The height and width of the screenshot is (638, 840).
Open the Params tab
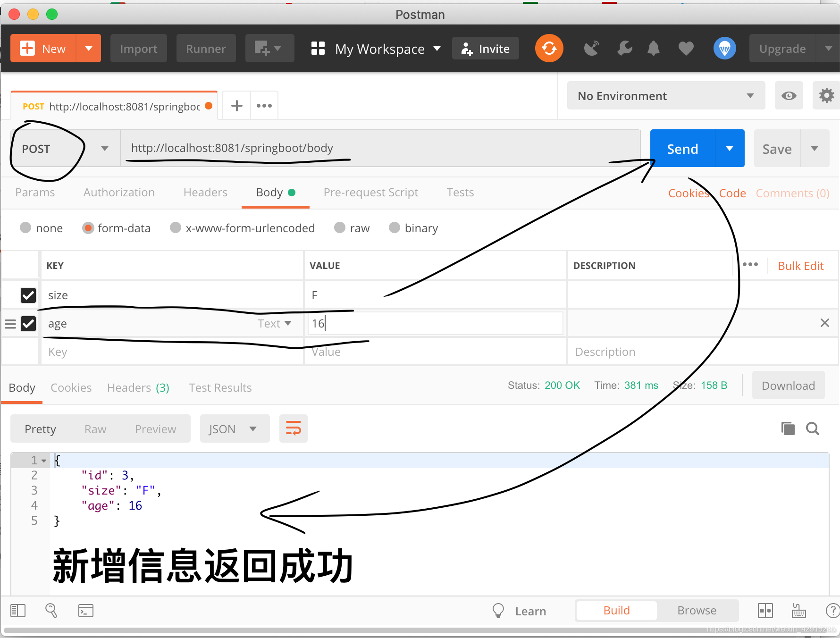pyautogui.click(x=35, y=193)
